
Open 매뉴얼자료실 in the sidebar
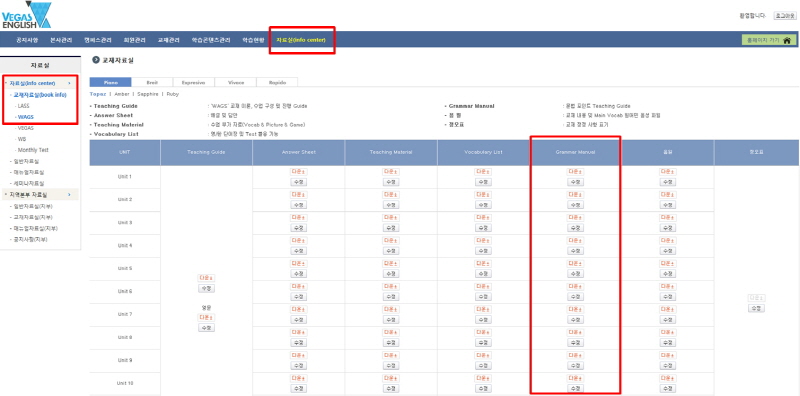(x=29, y=172)
